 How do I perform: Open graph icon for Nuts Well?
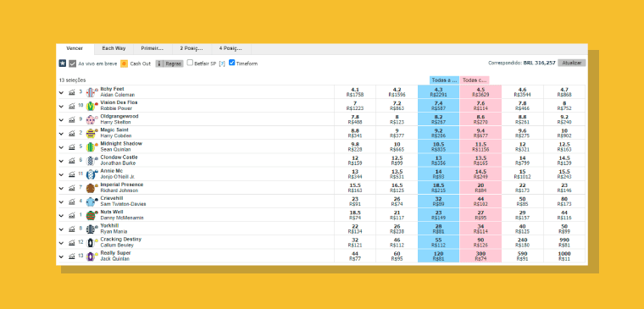(x=71, y=215)
